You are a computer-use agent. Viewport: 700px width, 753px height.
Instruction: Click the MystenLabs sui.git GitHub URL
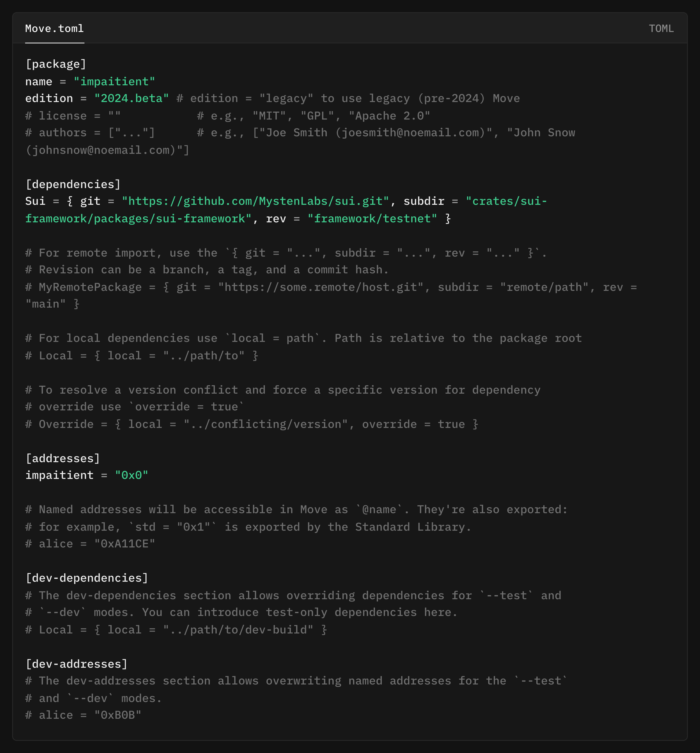coord(255,201)
